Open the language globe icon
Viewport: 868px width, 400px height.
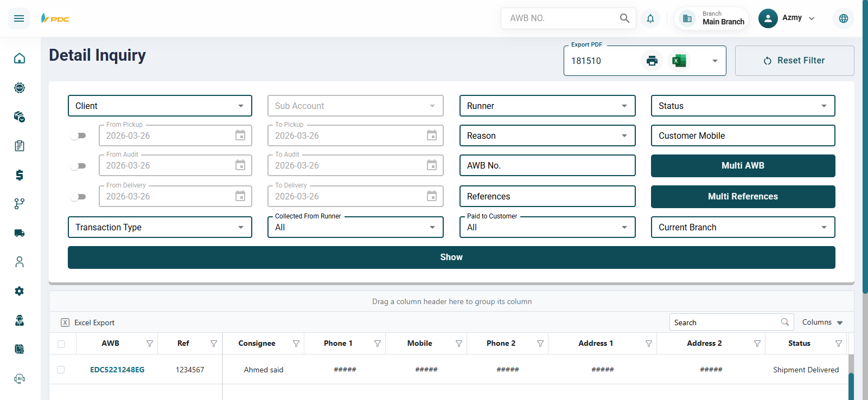tap(843, 18)
